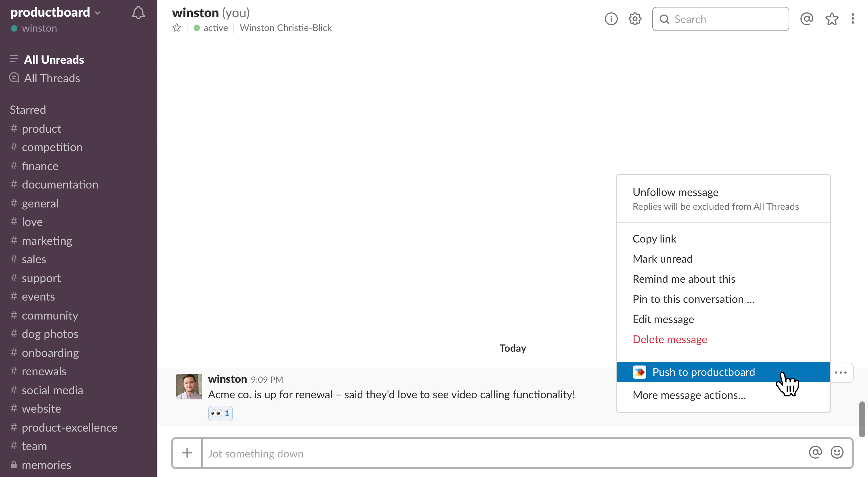The height and width of the screenshot is (477, 868).
Task: Open conversation settings gear icon
Action: click(x=635, y=19)
